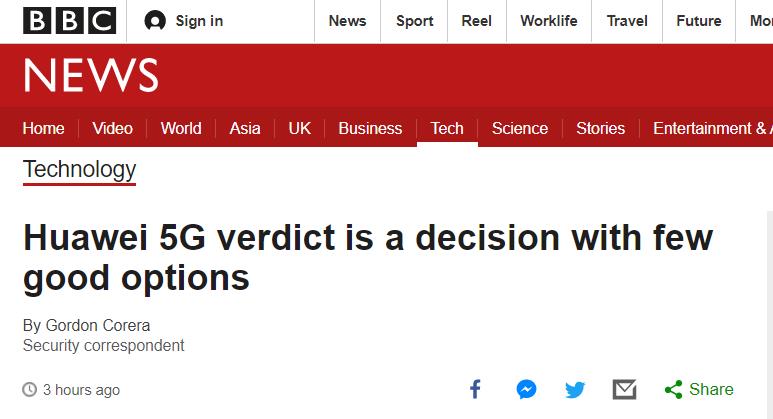Click the Huawei 5G verdict headline
773x419 pixels.
click(367, 258)
